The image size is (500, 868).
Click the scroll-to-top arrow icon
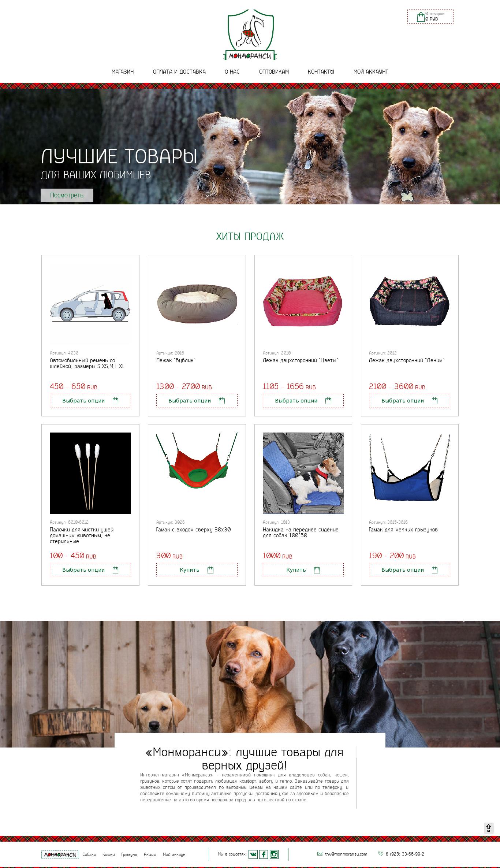489,828
